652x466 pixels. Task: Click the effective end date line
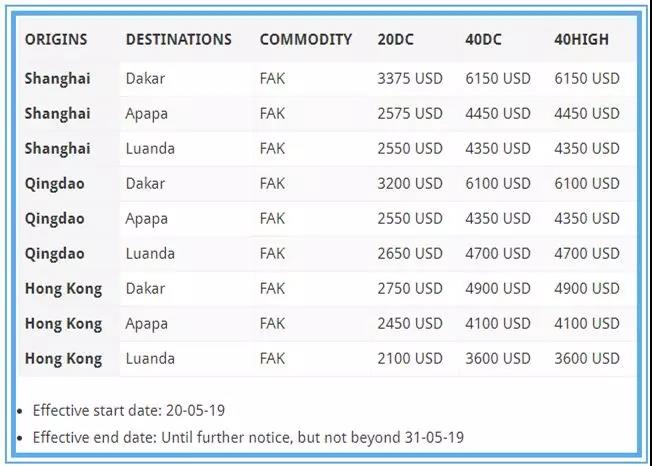(248, 437)
